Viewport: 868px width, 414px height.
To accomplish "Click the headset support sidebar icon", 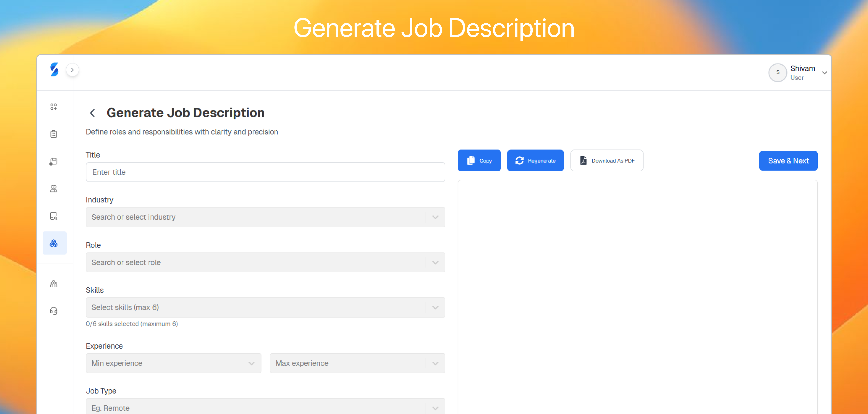I will pyautogui.click(x=54, y=311).
